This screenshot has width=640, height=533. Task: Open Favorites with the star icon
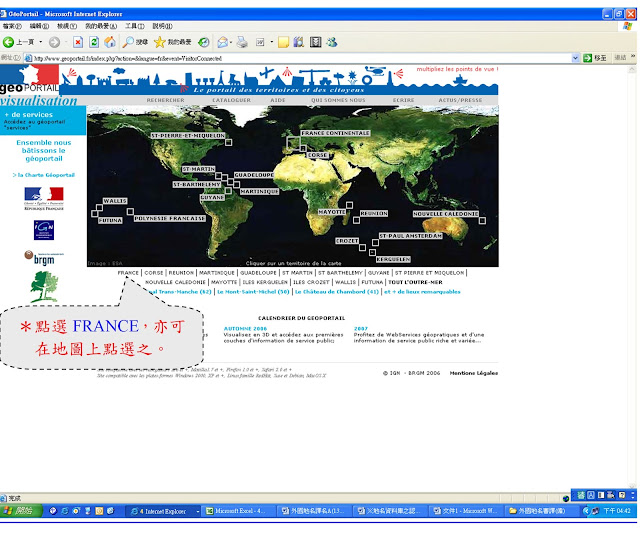[173, 42]
